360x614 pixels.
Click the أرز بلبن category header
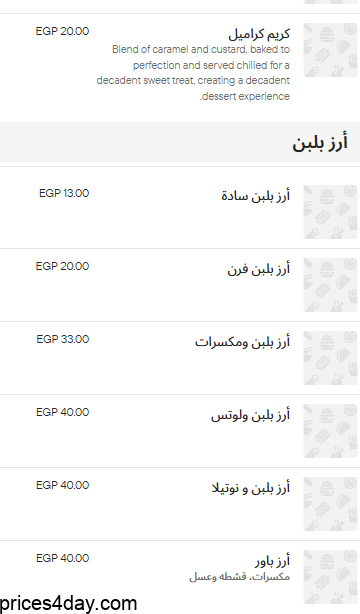pyautogui.click(x=320, y=143)
